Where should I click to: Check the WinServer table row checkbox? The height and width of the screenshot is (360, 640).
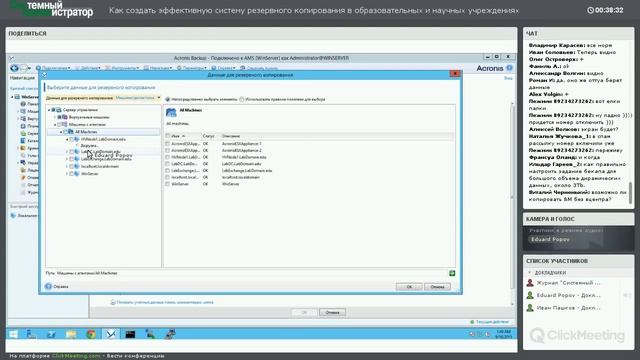(167, 184)
